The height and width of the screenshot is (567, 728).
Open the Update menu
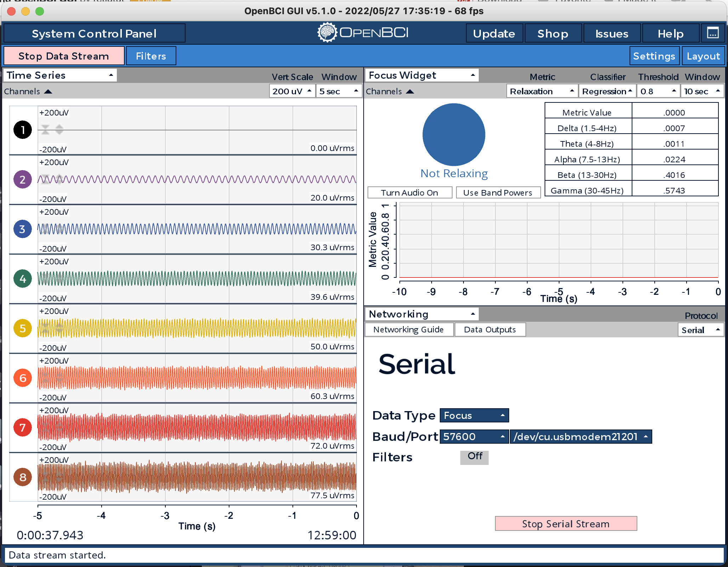click(494, 33)
